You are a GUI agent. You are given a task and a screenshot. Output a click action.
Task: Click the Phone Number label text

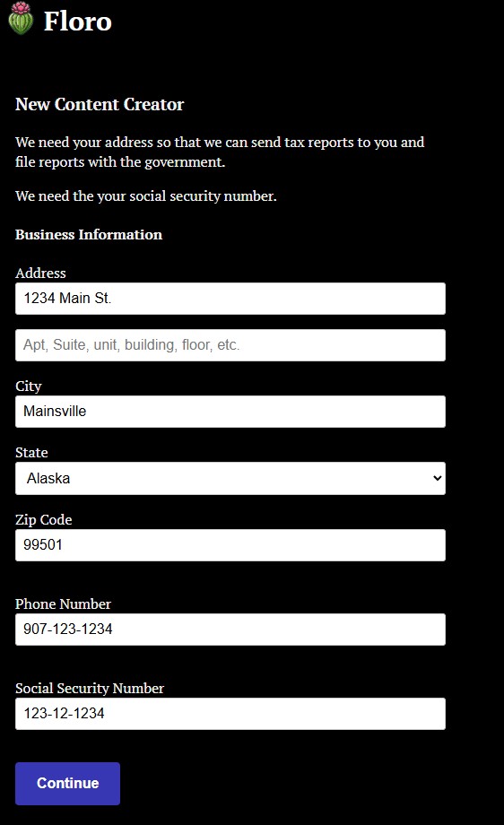(x=63, y=604)
